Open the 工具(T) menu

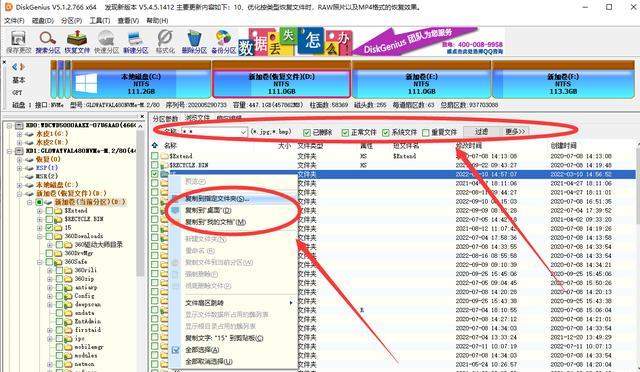[x=100, y=20]
